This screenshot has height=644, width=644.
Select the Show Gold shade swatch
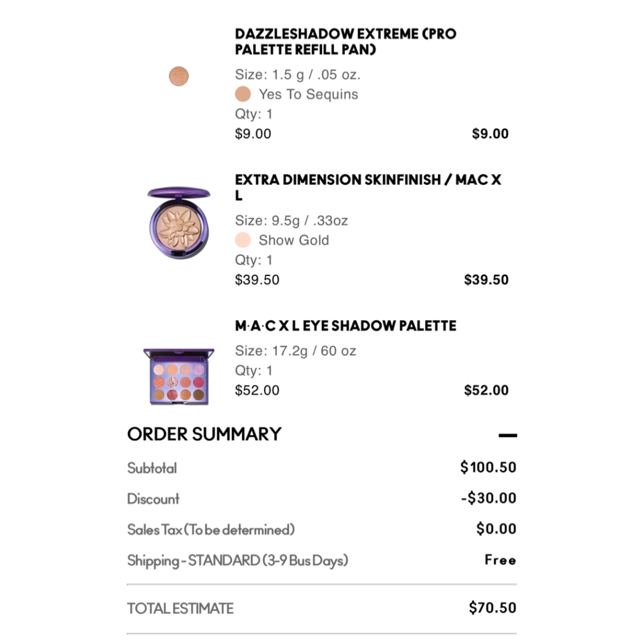243,240
